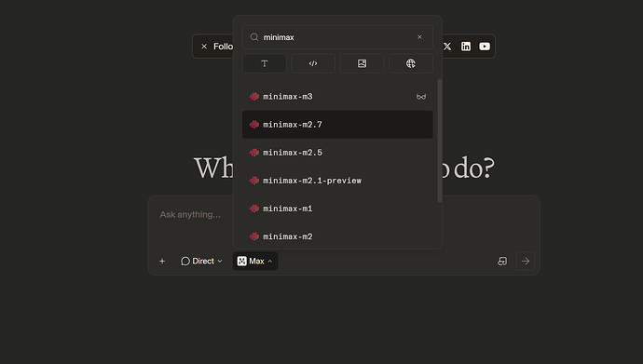Choose minimax-m2.5 from the list

pyautogui.click(x=337, y=153)
